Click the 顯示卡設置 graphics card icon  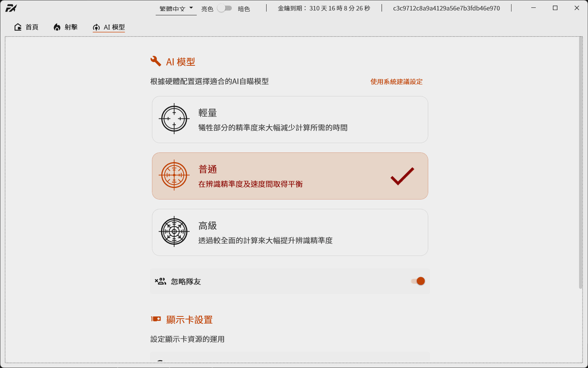(x=156, y=319)
